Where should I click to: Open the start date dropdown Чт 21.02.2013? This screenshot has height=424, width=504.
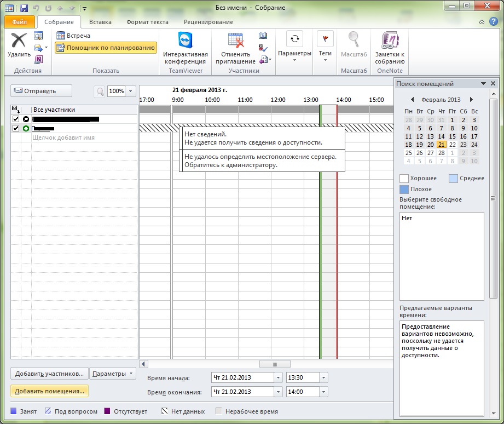278,377
